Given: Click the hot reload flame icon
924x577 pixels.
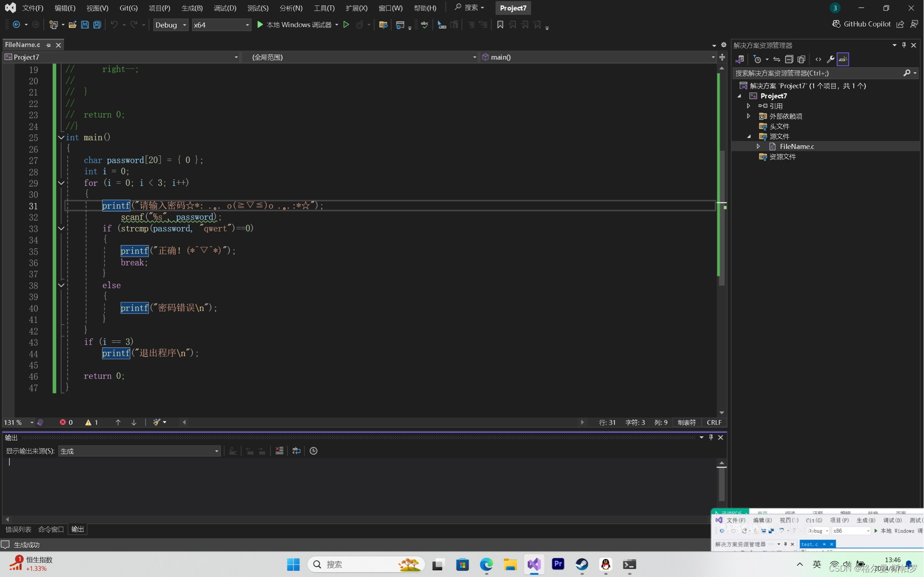Looking at the screenshot, I should tap(359, 25).
